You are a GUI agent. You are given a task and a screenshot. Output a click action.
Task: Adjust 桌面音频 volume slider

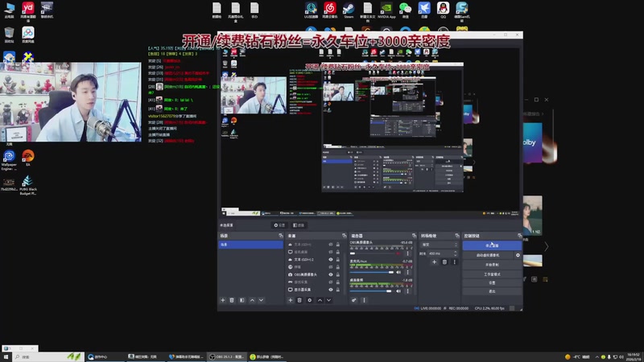click(x=371, y=291)
